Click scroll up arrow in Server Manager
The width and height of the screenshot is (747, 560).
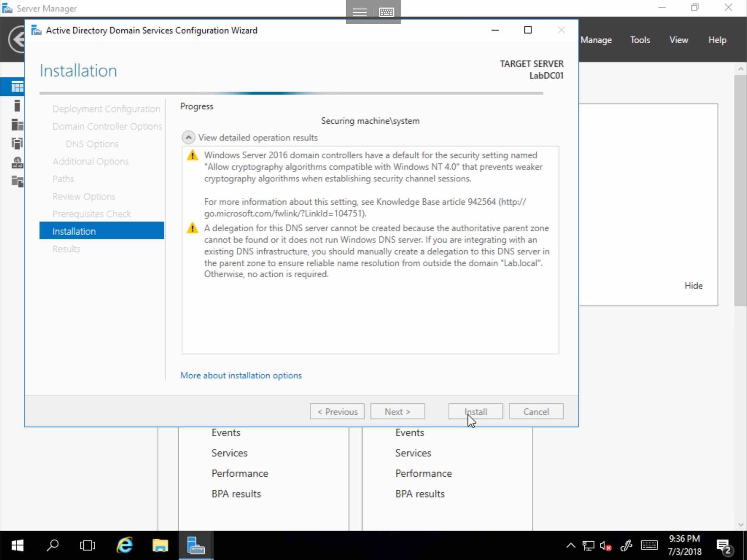[x=741, y=69]
